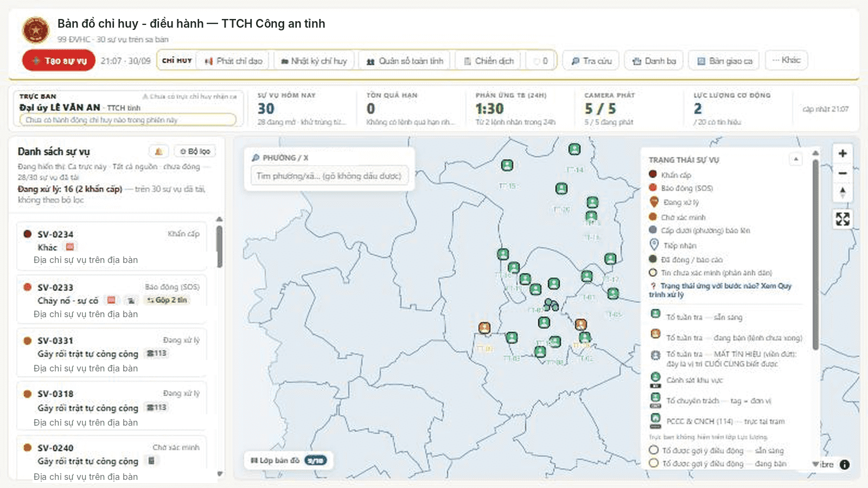The width and height of the screenshot is (868, 488).
Task: Click the Tạo sự vụ button
Action: click(59, 61)
